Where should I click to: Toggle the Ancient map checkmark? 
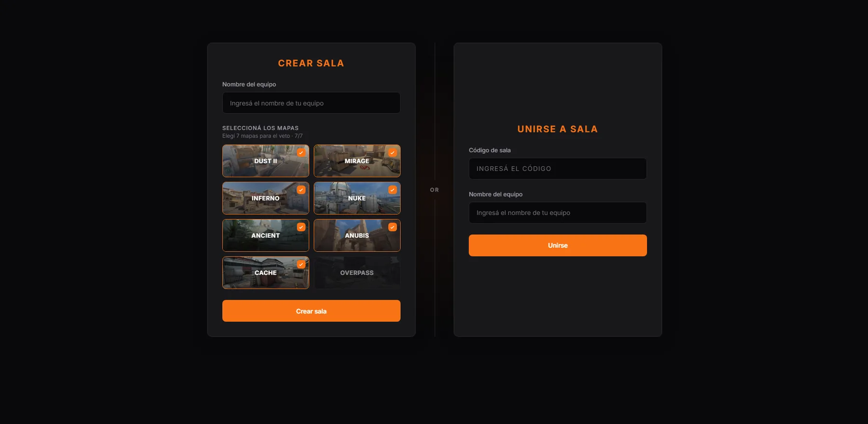coord(301,227)
